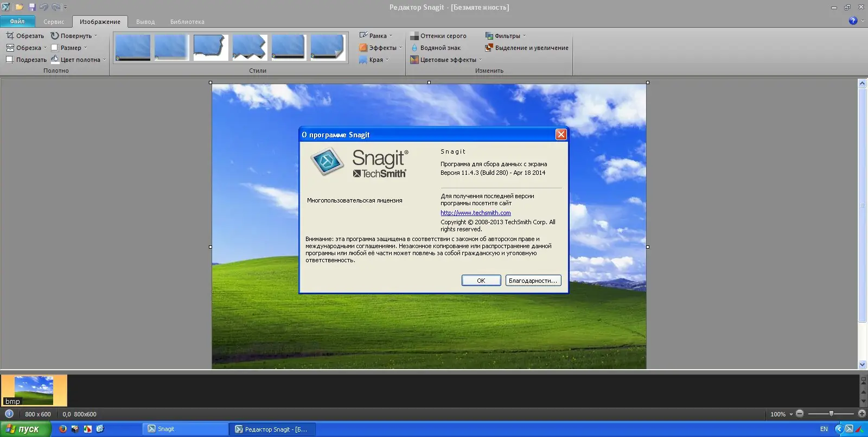The width and height of the screenshot is (868, 437).
Task: Redo the action in the toolbar
Action: point(55,7)
